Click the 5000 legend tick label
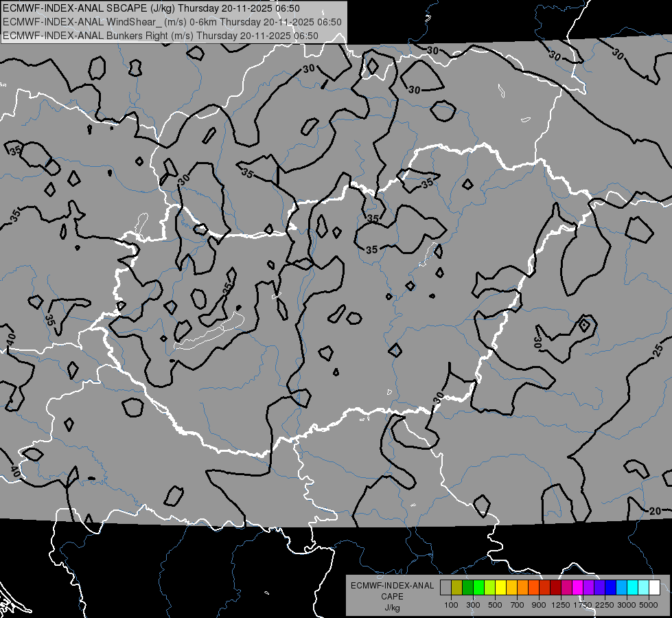 tap(649, 605)
